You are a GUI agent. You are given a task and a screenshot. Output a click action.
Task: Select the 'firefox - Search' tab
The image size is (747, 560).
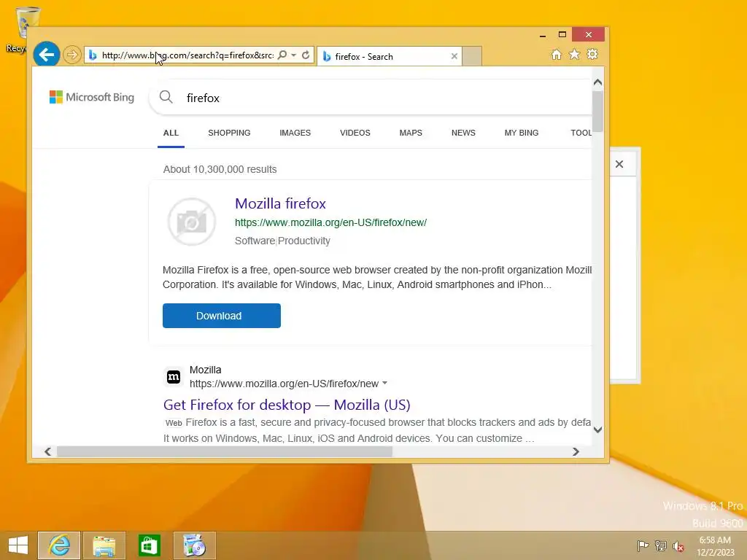(390, 56)
